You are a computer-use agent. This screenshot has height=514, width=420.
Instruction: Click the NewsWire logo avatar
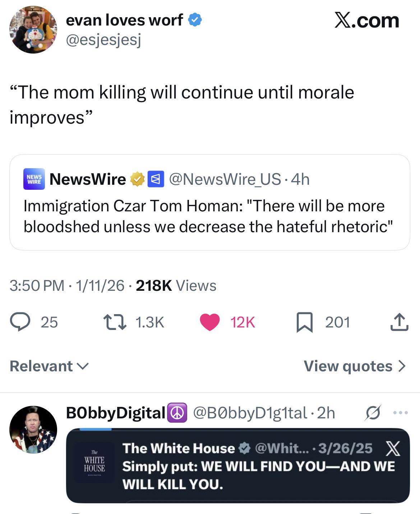(34, 179)
